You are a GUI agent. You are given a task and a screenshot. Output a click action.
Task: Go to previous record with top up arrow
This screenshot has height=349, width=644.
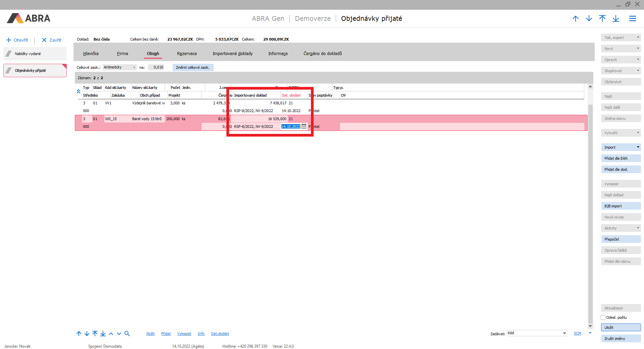tap(576, 19)
